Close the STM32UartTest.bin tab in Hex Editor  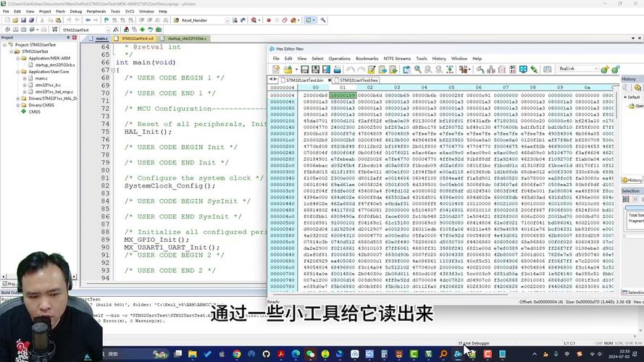pyautogui.click(x=330, y=80)
